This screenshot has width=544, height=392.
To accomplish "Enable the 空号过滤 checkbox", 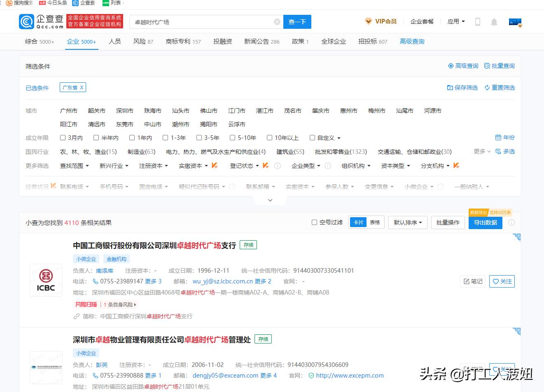I will point(314,222).
